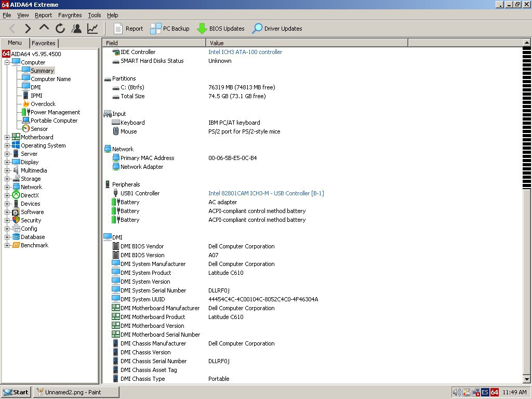Click the IPMI icon in the tree
The height and width of the screenshot is (399, 532).
pos(26,96)
